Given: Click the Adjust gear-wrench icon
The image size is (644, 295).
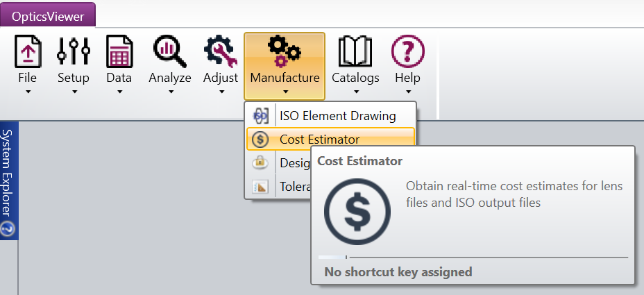Looking at the screenshot, I should [x=221, y=52].
